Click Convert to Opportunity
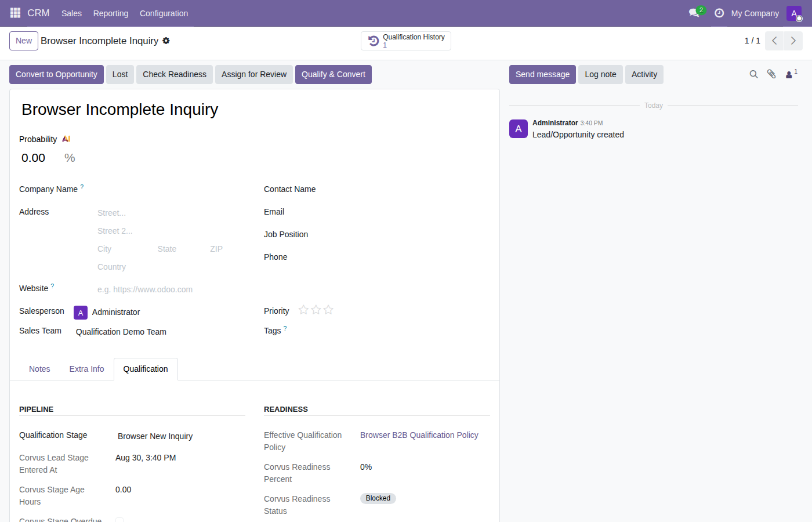The height and width of the screenshot is (522, 812). point(56,74)
